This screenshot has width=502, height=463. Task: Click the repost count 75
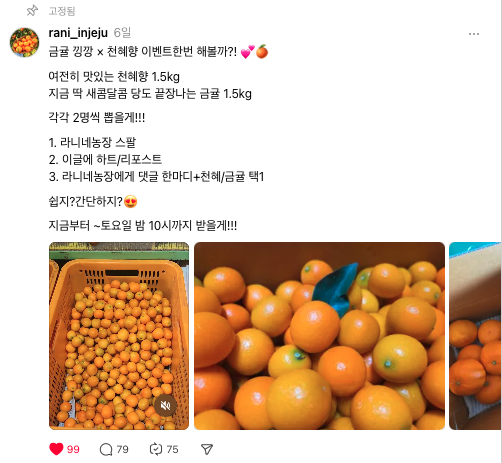(x=172, y=449)
